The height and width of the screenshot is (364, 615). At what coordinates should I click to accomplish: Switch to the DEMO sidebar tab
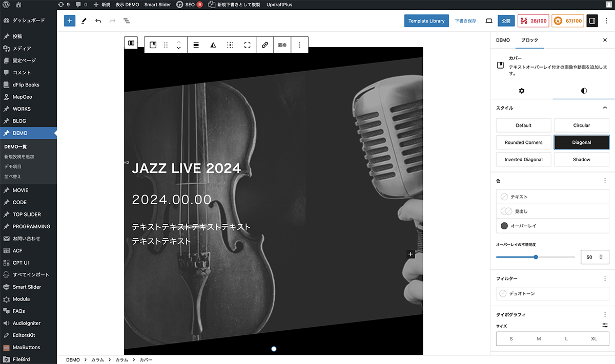(x=503, y=40)
